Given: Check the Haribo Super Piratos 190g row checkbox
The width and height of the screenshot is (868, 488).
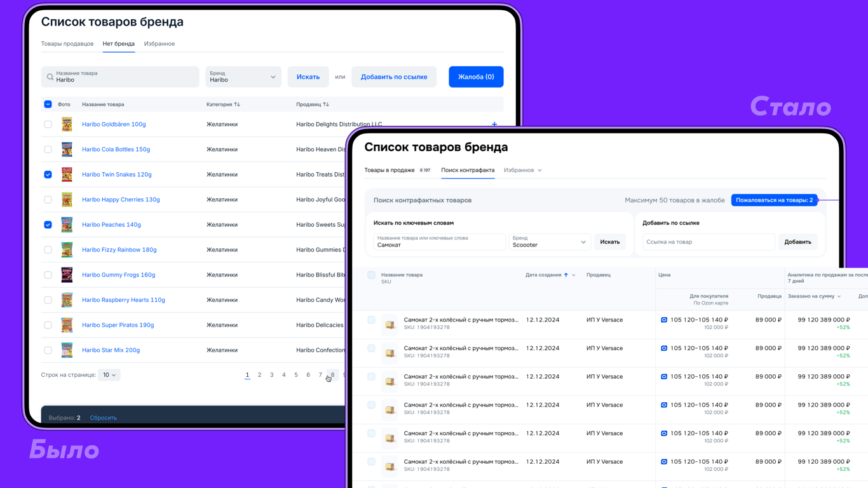Looking at the screenshot, I should click(48, 325).
